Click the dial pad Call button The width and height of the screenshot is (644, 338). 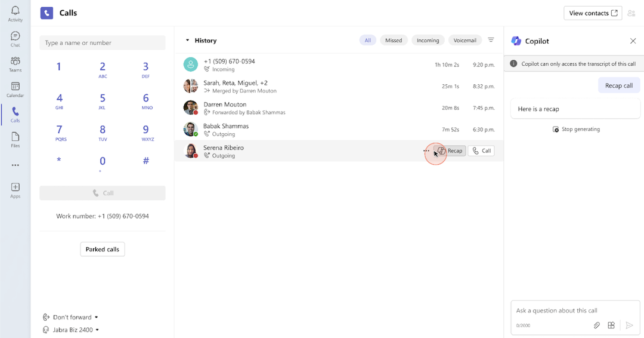point(103,193)
